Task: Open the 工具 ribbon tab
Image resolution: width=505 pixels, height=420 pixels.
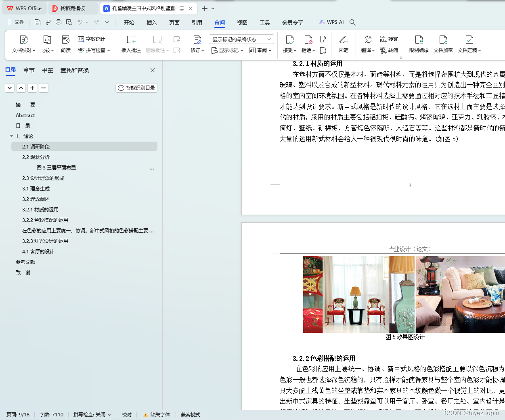Action: pos(265,23)
